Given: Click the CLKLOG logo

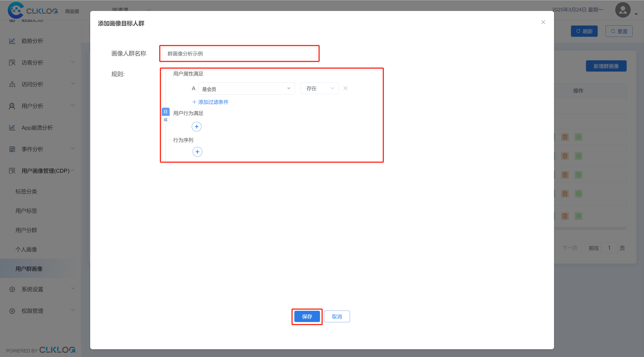Looking at the screenshot, I should point(32,11).
